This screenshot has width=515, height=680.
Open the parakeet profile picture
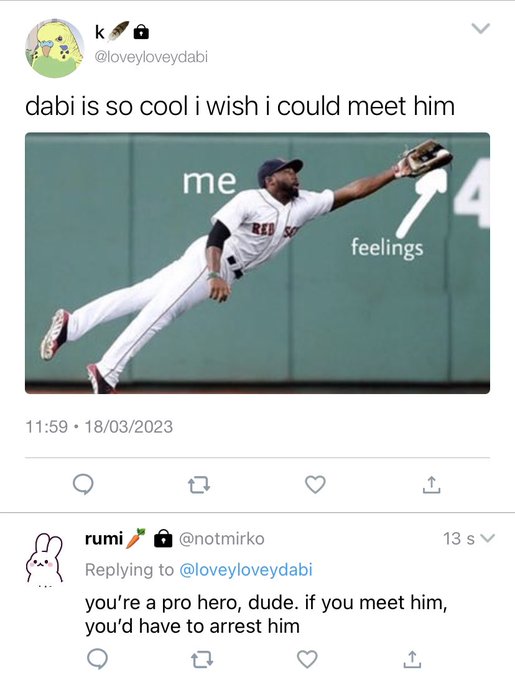click(x=55, y=48)
